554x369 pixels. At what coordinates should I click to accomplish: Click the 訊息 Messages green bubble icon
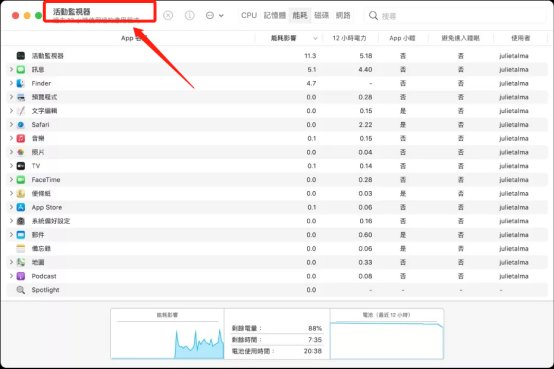click(x=21, y=69)
